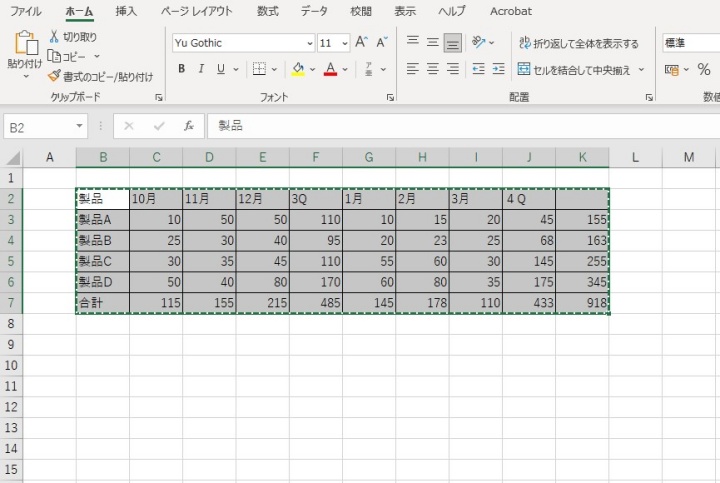
Task: Open the font size 11 dropdown
Action: [345, 43]
